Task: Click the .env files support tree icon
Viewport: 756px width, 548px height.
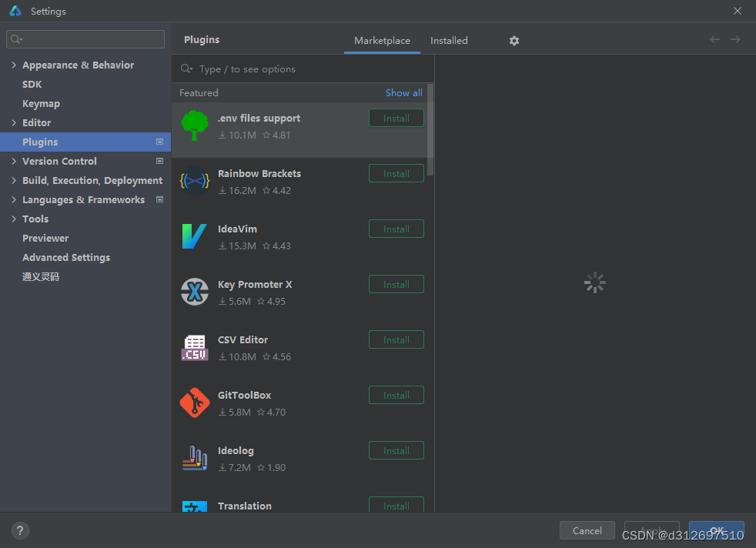Action: pyautogui.click(x=194, y=125)
